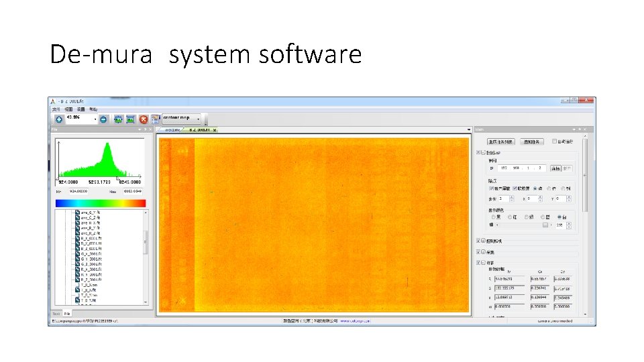The width and height of the screenshot is (644, 362).
Task: Expand the section directly above 校准
Action: [x=484, y=252]
